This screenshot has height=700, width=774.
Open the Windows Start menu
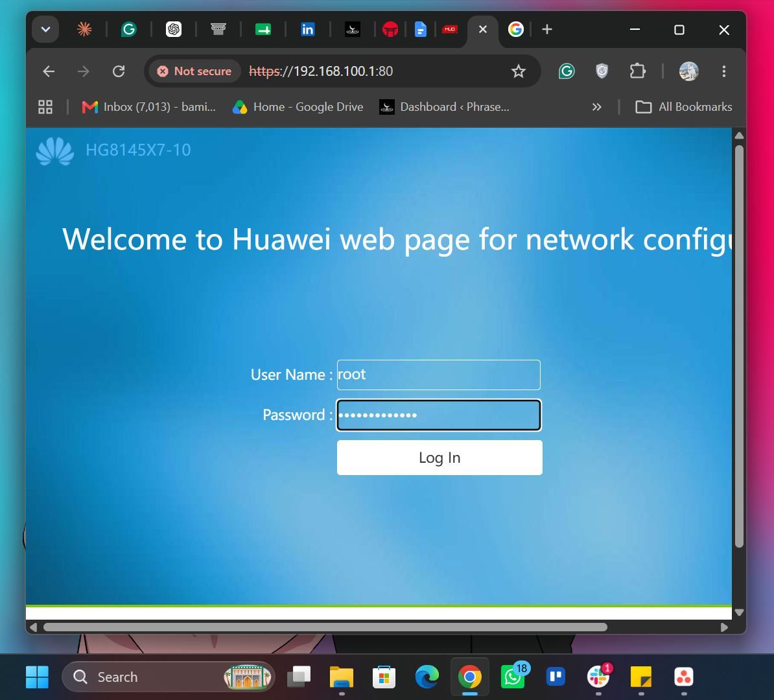click(x=37, y=677)
